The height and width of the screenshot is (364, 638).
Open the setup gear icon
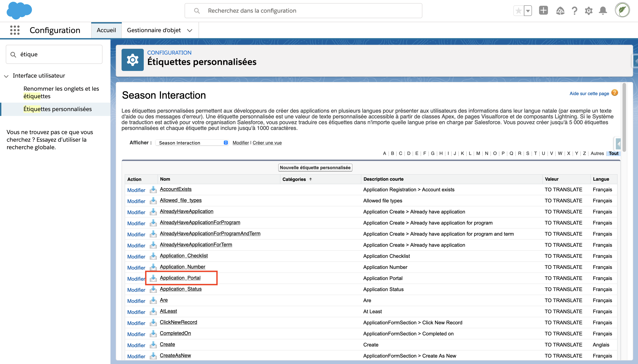(x=589, y=11)
